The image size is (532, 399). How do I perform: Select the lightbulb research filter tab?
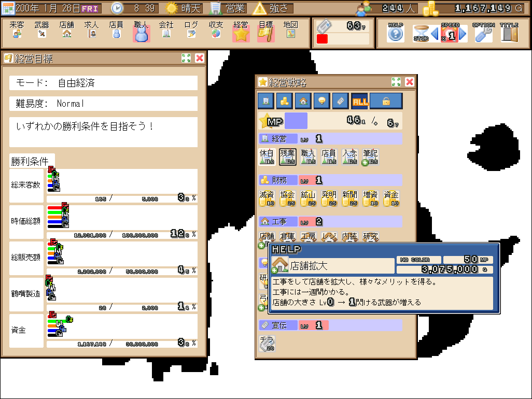coord(321,101)
